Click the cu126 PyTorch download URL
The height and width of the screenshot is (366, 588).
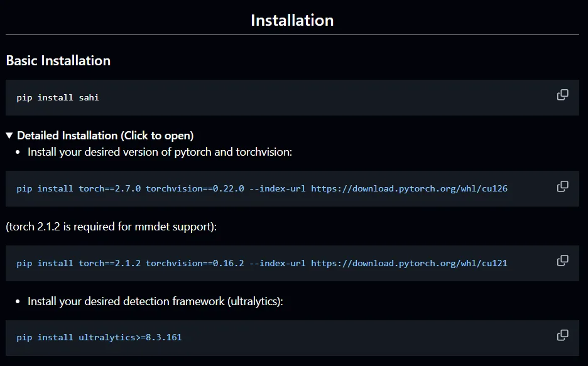coord(409,189)
